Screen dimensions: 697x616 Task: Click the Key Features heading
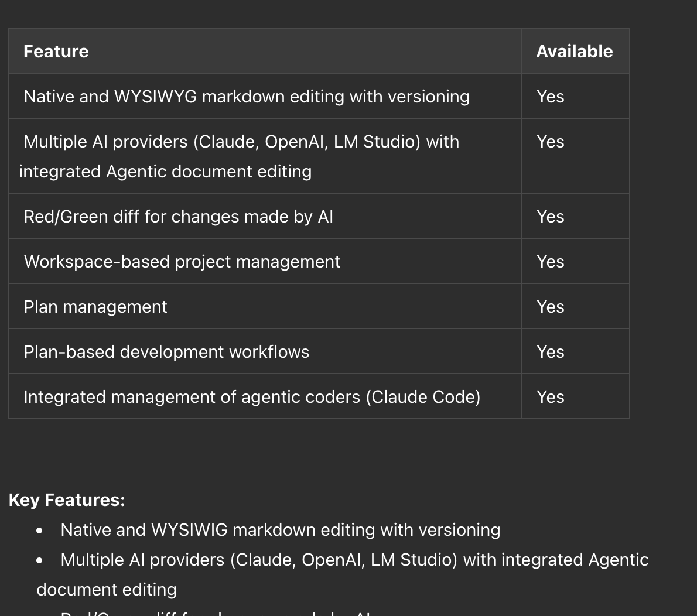click(x=67, y=500)
